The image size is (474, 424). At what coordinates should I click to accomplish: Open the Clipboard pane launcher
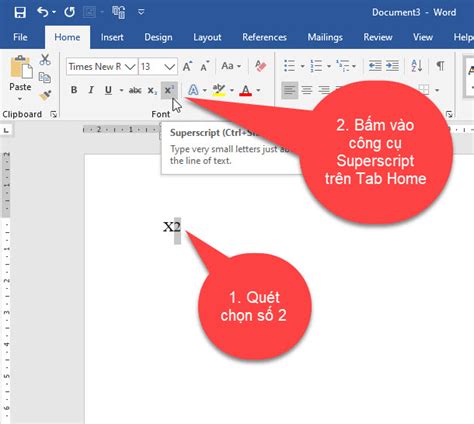[53, 115]
